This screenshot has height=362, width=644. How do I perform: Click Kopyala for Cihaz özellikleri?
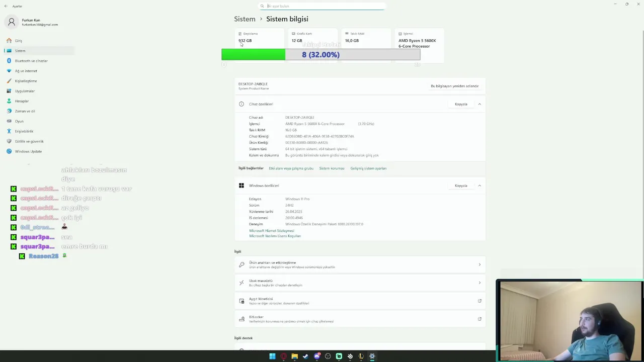461,104
